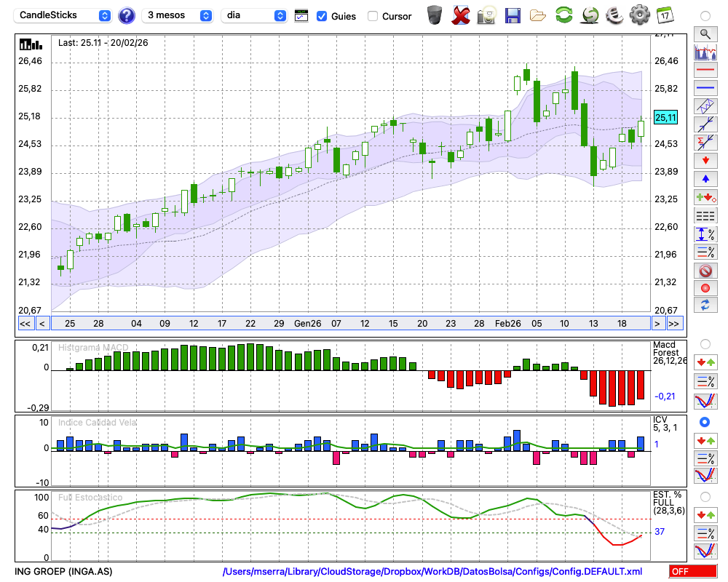The width and height of the screenshot is (728, 582).
Task: Click the red record circle button
Action: coord(705,288)
